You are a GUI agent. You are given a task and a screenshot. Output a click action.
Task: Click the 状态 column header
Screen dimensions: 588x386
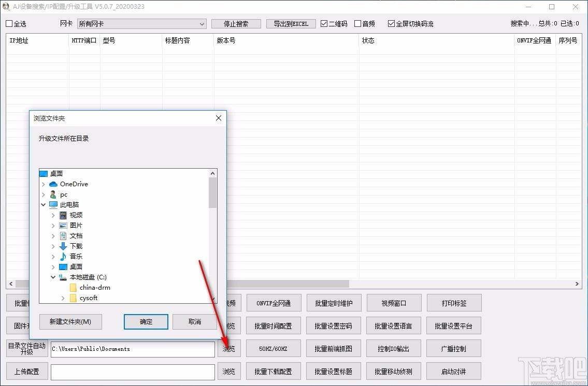click(x=437, y=40)
